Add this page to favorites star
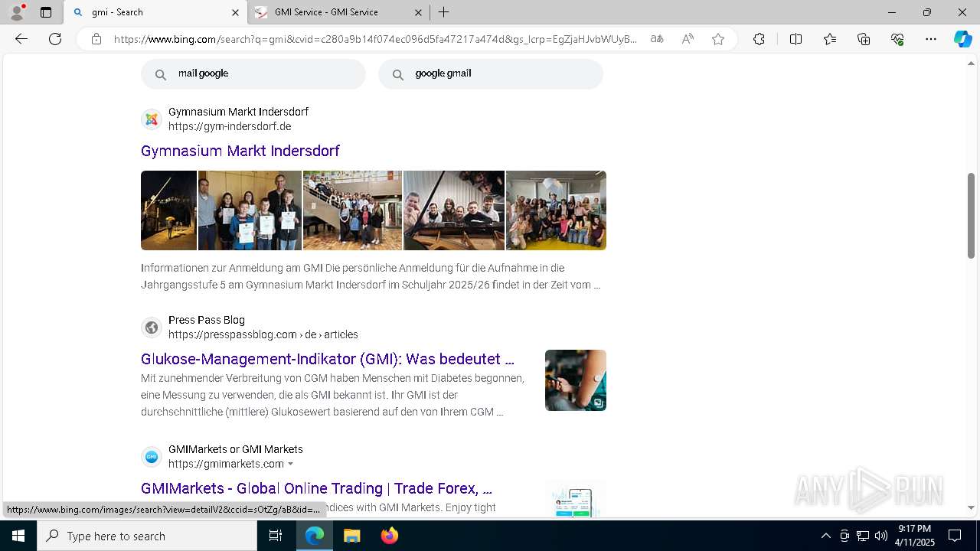This screenshot has height=551, width=980. tap(718, 39)
